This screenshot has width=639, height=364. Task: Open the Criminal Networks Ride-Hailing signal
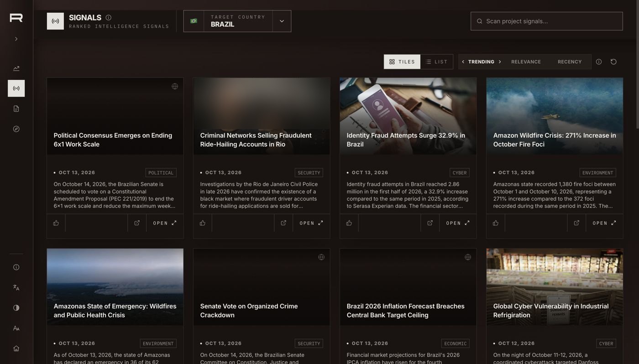311,223
